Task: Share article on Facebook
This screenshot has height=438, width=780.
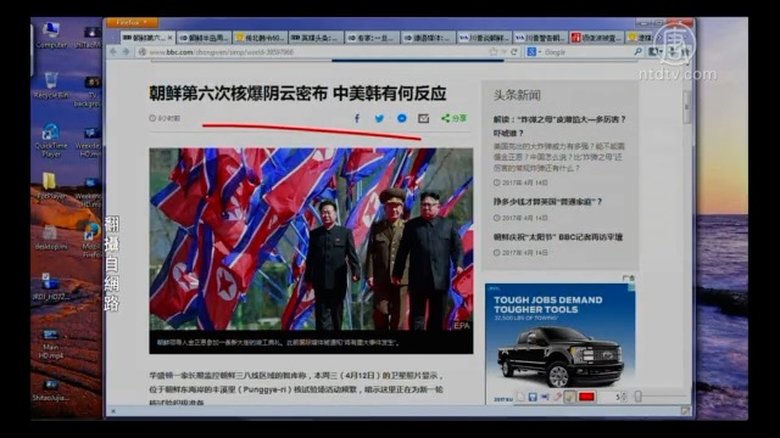Action: pos(357,118)
